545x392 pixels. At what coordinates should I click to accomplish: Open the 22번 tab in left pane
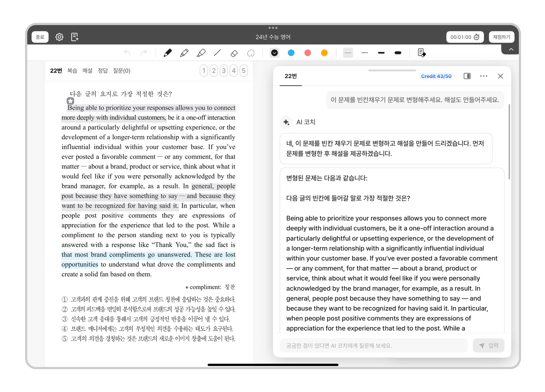tap(56, 71)
